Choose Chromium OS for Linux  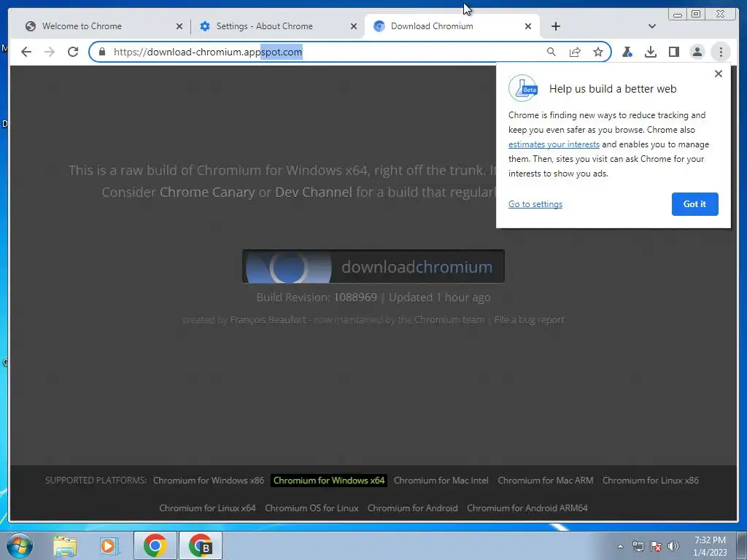[311, 508]
